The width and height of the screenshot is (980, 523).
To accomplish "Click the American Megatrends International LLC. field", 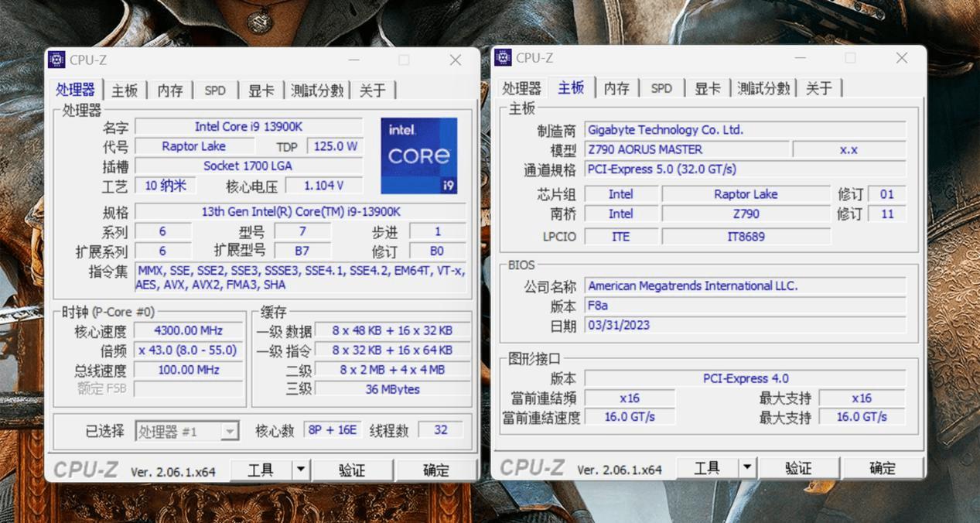I will pos(745,285).
